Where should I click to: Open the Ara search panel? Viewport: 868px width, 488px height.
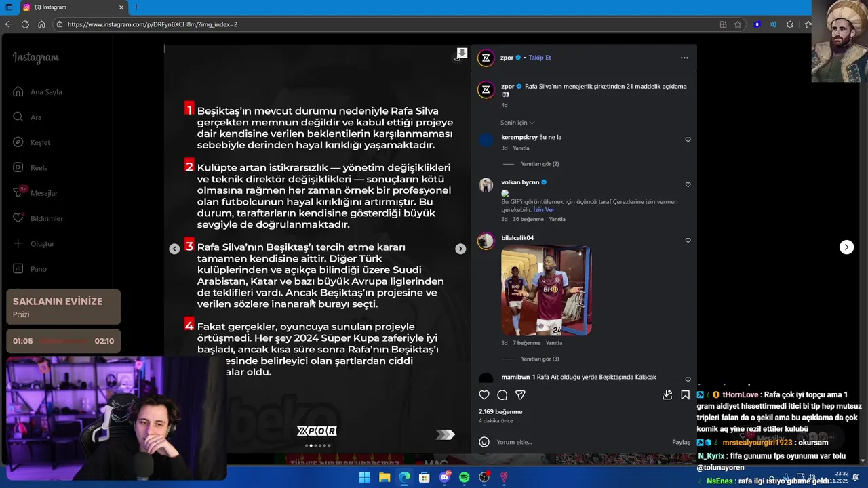point(27,117)
